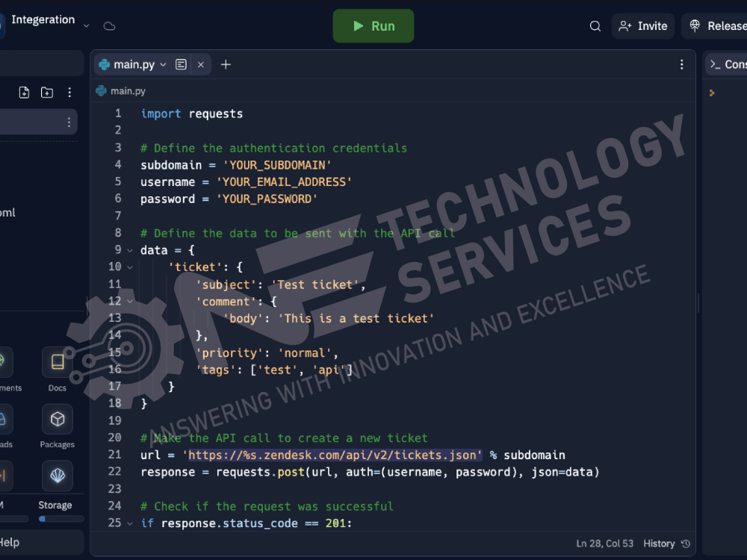Open the Packages tool icon
The height and width of the screenshot is (560, 747).
tap(58, 419)
